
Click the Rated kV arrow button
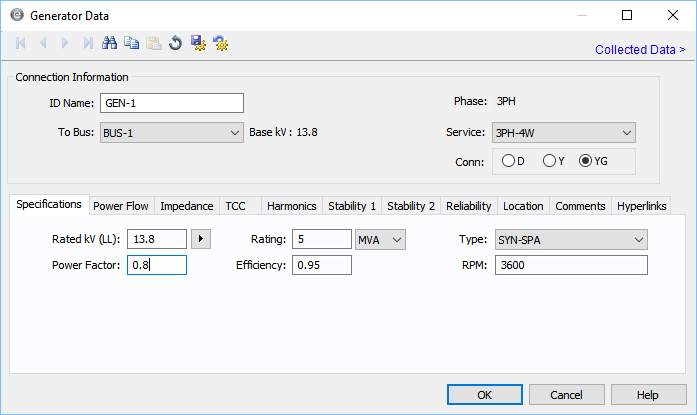201,239
